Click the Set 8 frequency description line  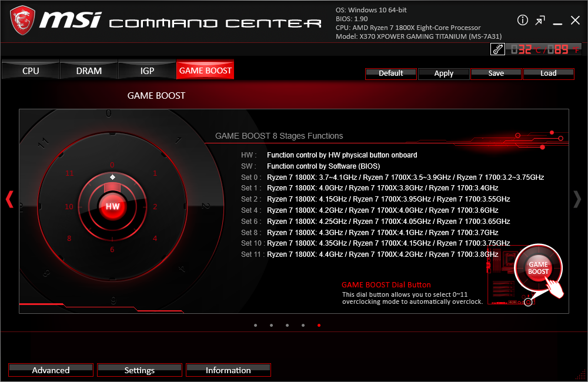coord(370,232)
